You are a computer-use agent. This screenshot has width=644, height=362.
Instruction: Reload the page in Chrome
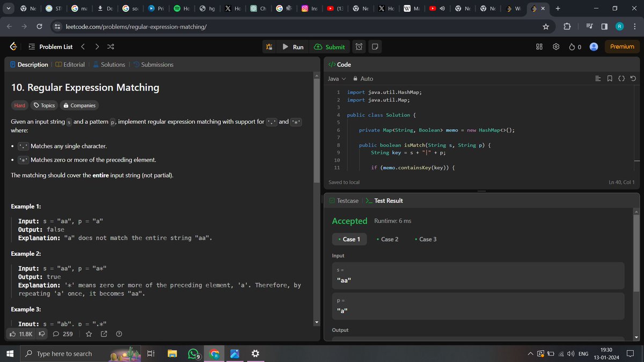(x=39, y=27)
